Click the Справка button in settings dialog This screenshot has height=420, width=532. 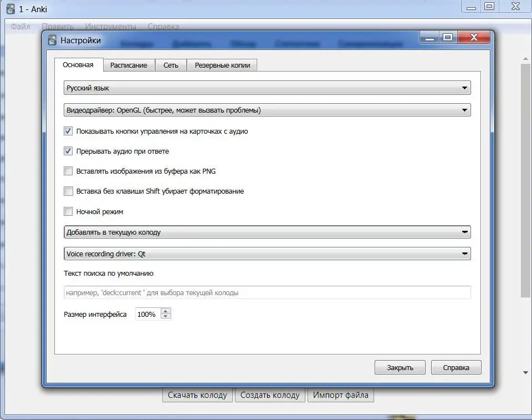pyautogui.click(x=456, y=367)
